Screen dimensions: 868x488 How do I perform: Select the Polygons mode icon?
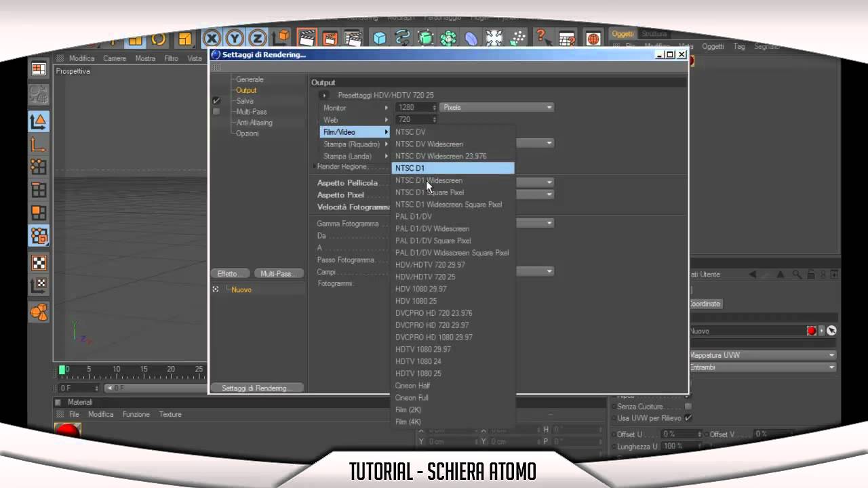[x=39, y=213]
